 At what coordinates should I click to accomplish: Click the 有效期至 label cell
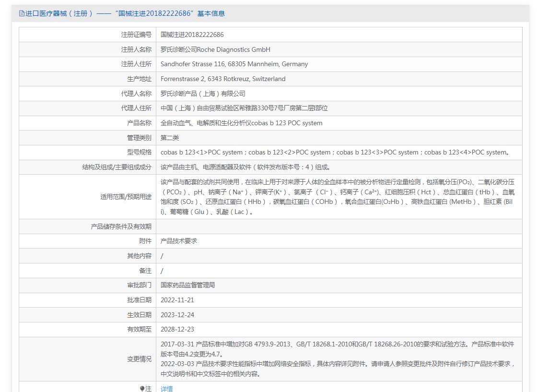(x=87, y=329)
